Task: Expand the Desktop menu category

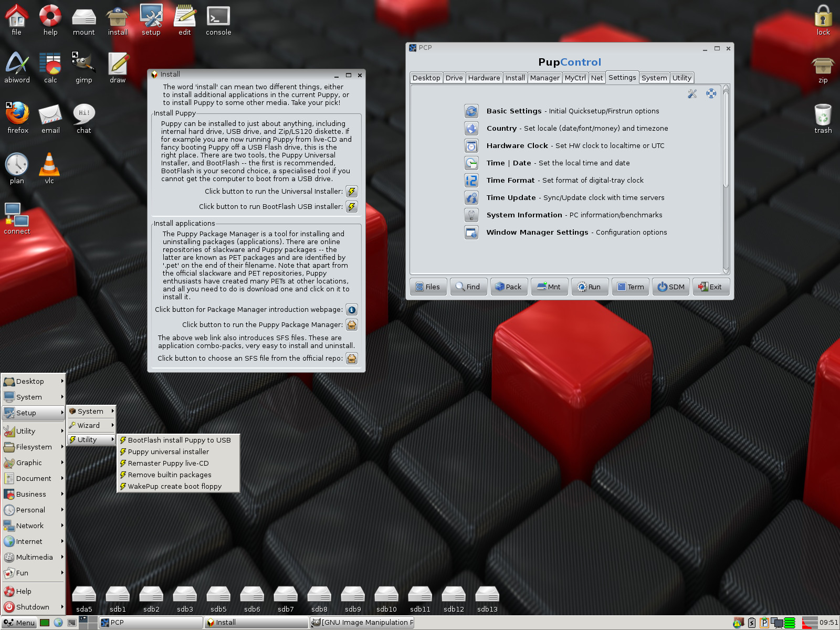Action: [34, 382]
